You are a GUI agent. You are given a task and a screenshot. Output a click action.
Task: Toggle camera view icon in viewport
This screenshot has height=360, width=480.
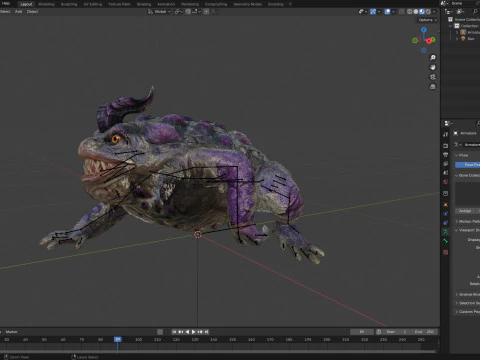click(x=433, y=77)
